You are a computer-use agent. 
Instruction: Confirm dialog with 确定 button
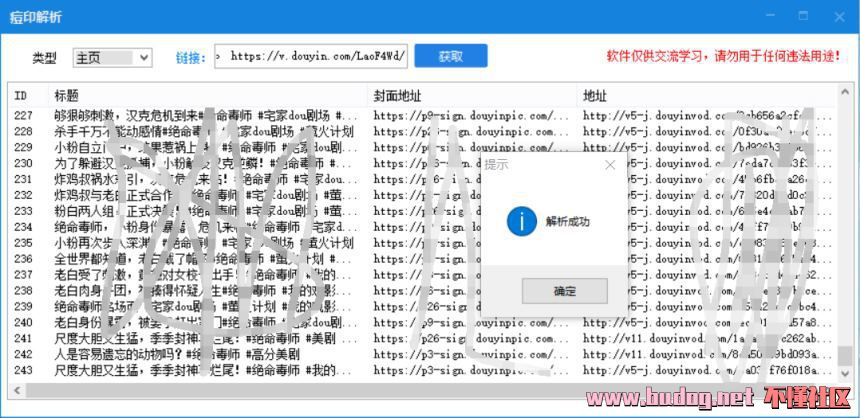tap(564, 291)
